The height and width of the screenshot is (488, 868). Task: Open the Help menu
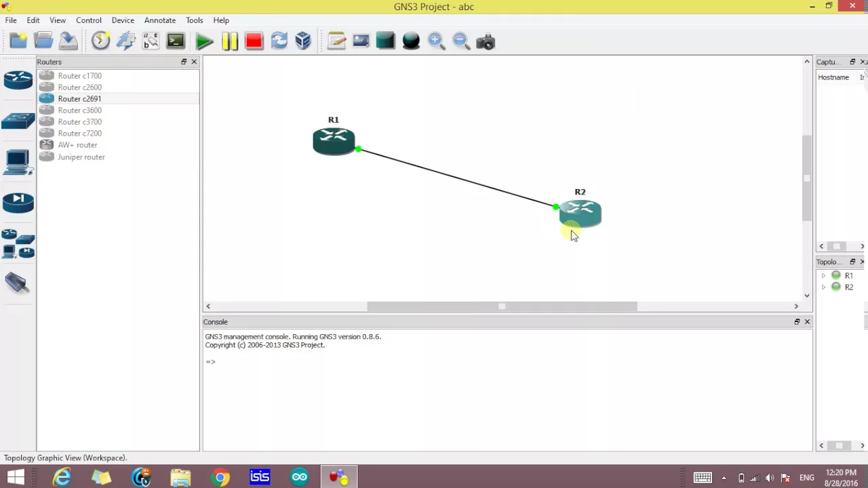point(221,20)
